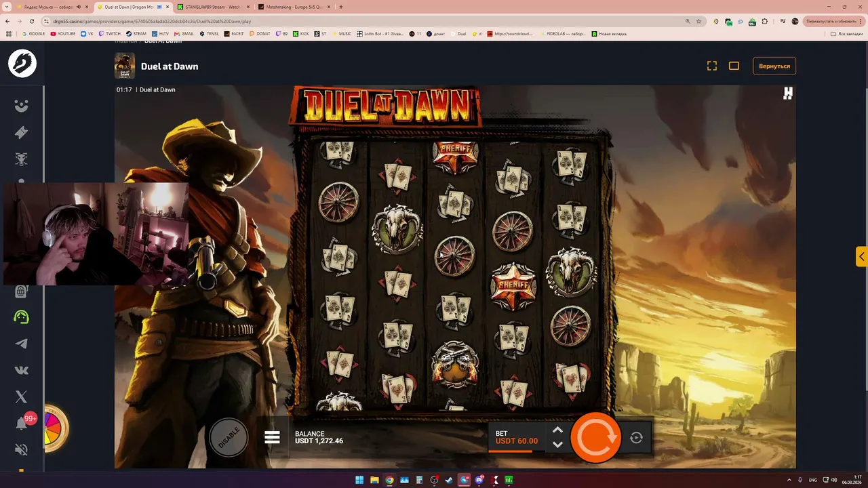
Task: Open the jester mask sidebar section
Action: coord(22,106)
